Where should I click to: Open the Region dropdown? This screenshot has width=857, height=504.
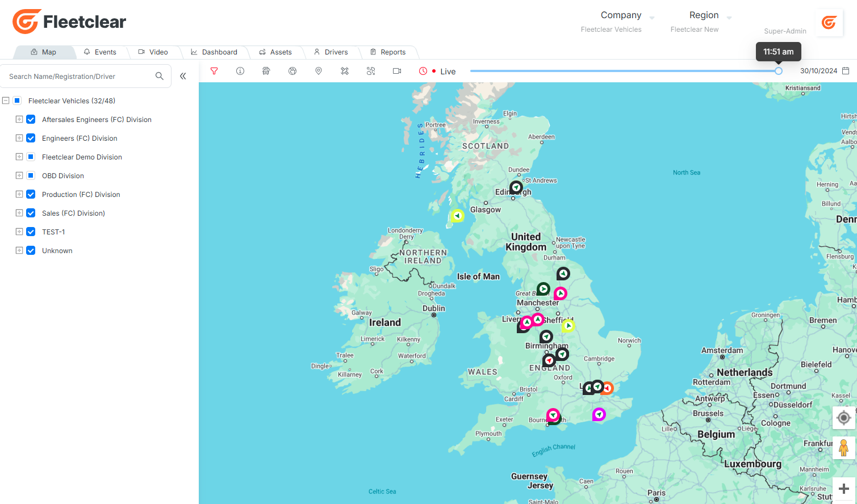pyautogui.click(x=708, y=15)
